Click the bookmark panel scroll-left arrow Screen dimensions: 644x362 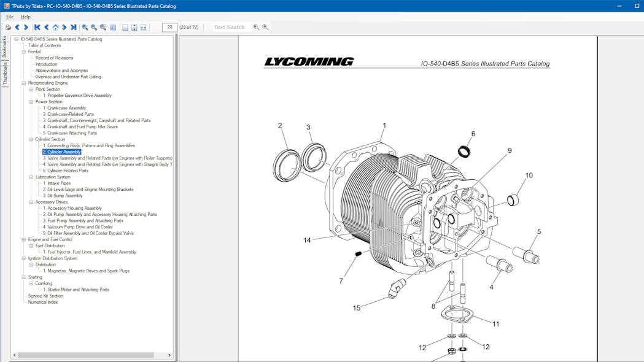click(14, 355)
